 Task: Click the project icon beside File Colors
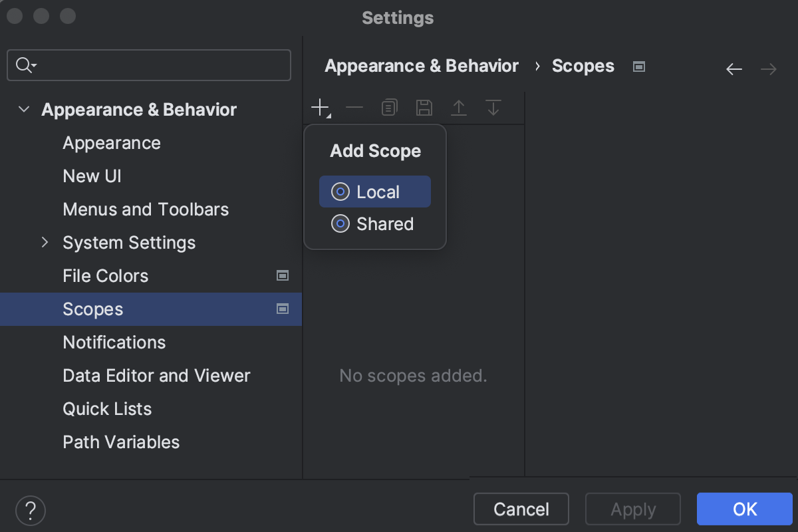tap(283, 275)
